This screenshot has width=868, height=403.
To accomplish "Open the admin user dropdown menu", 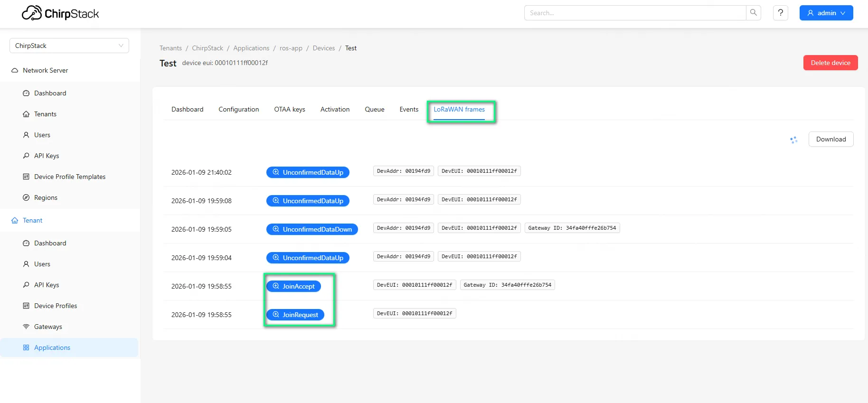I will pos(826,13).
